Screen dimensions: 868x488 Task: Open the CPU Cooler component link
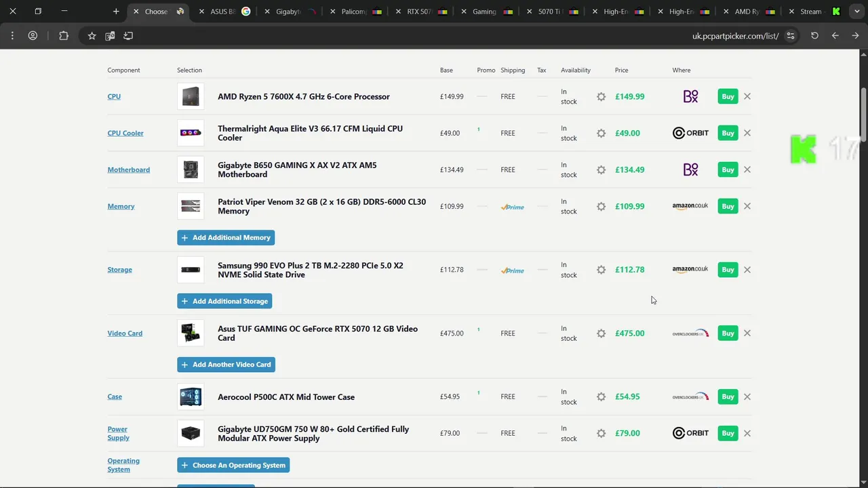tap(125, 133)
